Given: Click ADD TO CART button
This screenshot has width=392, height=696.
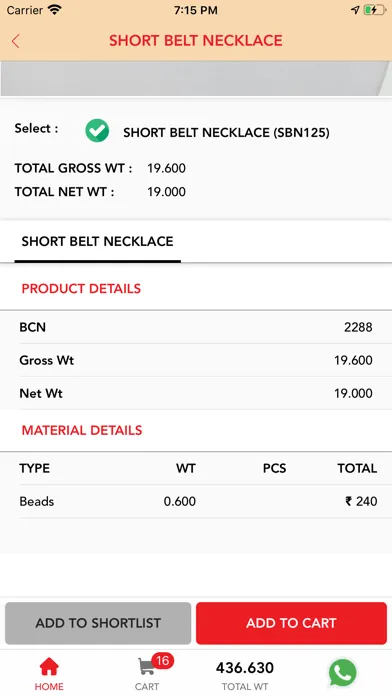Looking at the screenshot, I should (291, 623).
